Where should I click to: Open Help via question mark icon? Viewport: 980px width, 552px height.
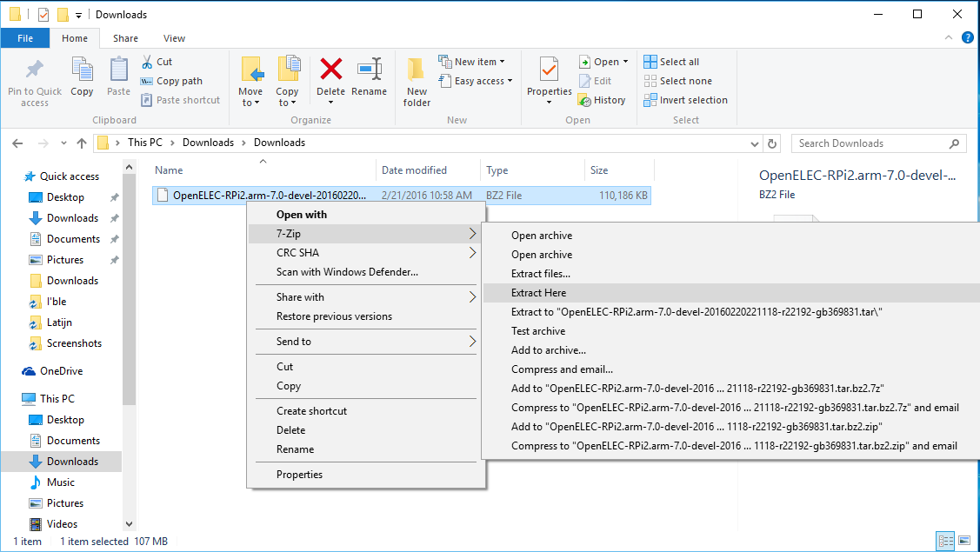coord(968,37)
